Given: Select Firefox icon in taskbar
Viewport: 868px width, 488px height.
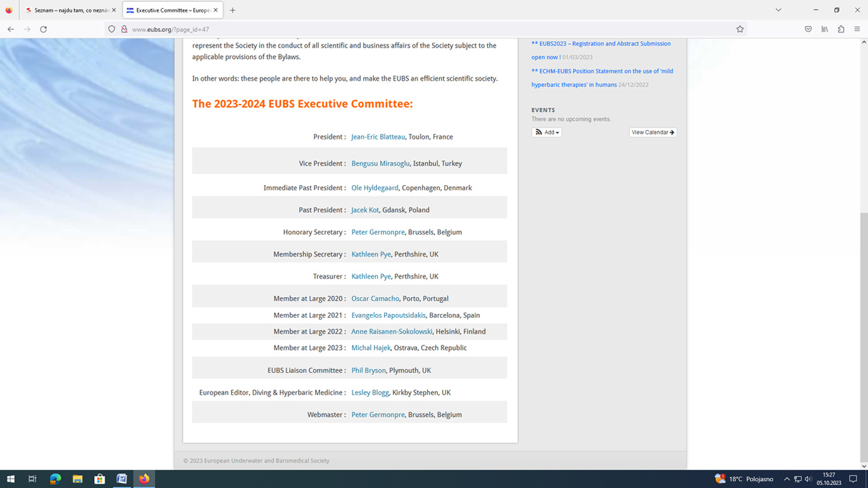Looking at the screenshot, I should [x=144, y=479].
